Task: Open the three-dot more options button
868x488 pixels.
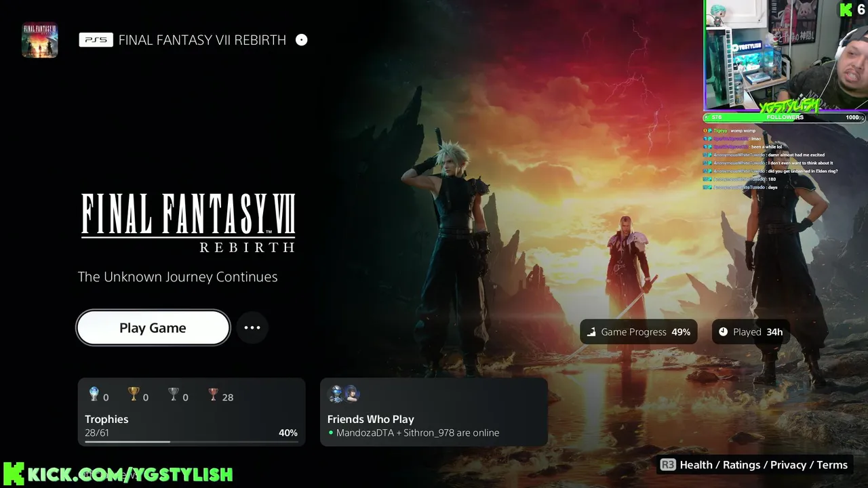Action: 252,328
